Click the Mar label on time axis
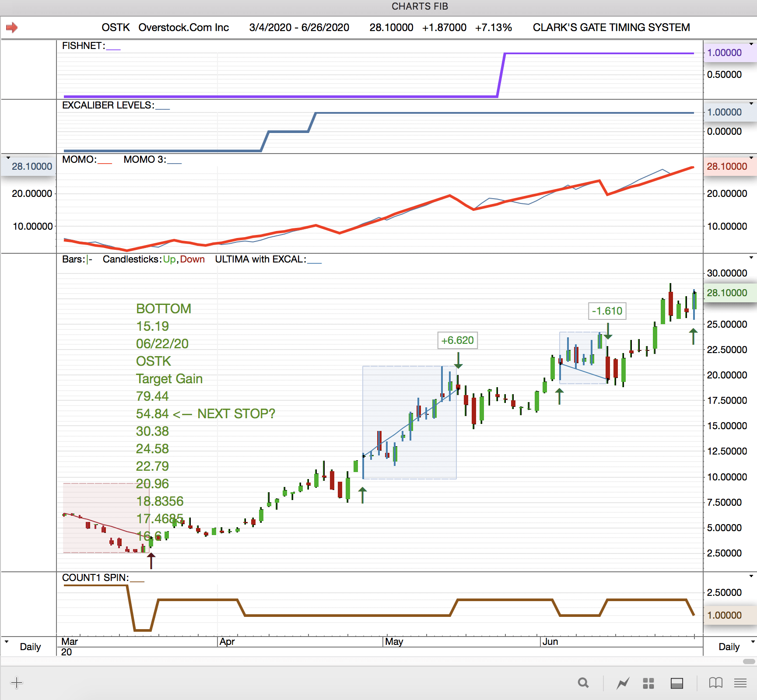Screen dimensions: 757x700 click(x=70, y=642)
